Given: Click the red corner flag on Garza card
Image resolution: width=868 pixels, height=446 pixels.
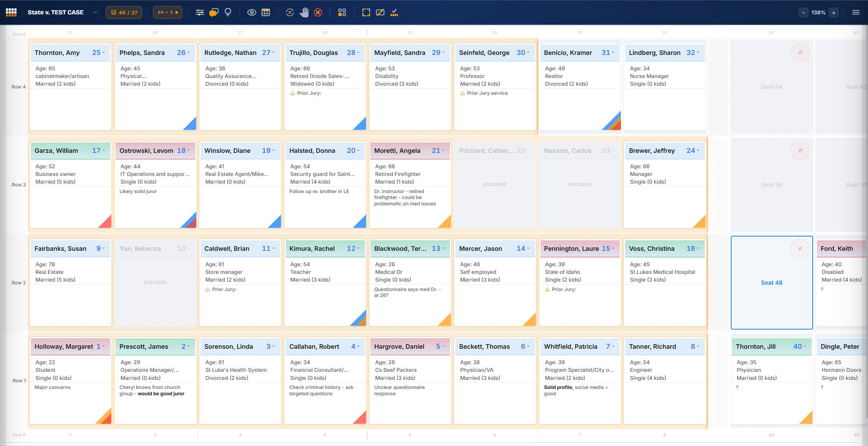Looking at the screenshot, I should click(106, 223).
